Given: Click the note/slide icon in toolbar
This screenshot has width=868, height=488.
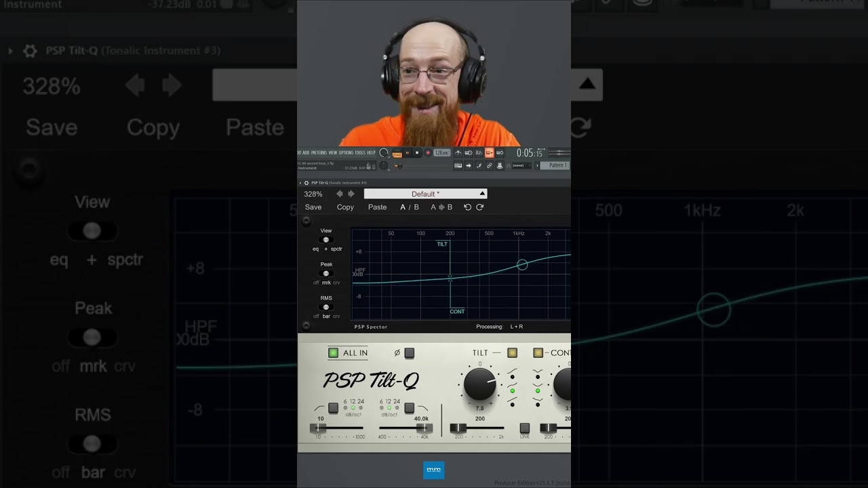Looking at the screenshot, I should [x=479, y=165].
